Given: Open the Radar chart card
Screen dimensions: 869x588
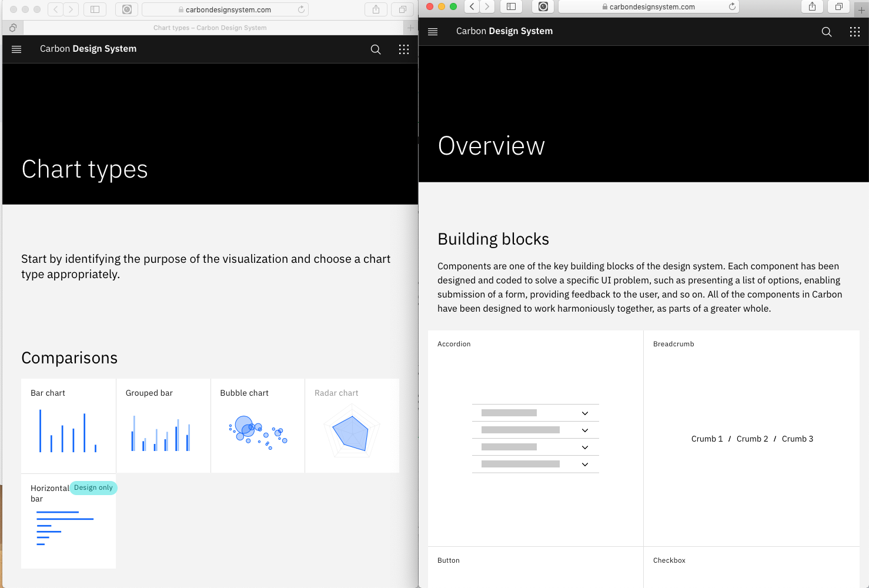Looking at the screenshot, I should point(352,426).
